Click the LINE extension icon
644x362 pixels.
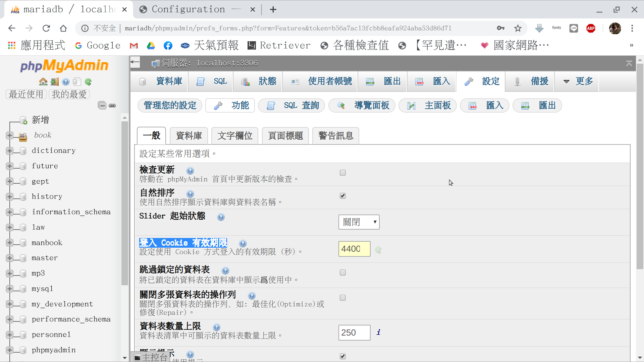click(574, 28)
